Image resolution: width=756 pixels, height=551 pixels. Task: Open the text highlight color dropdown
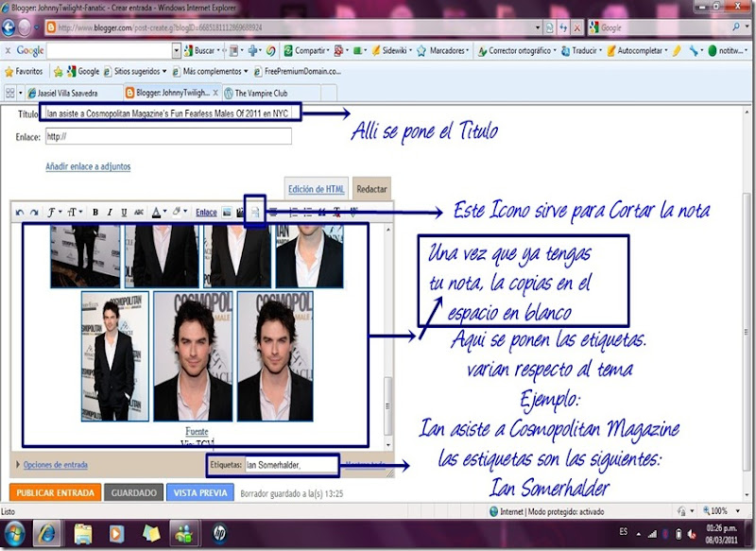tap(180, 212)
